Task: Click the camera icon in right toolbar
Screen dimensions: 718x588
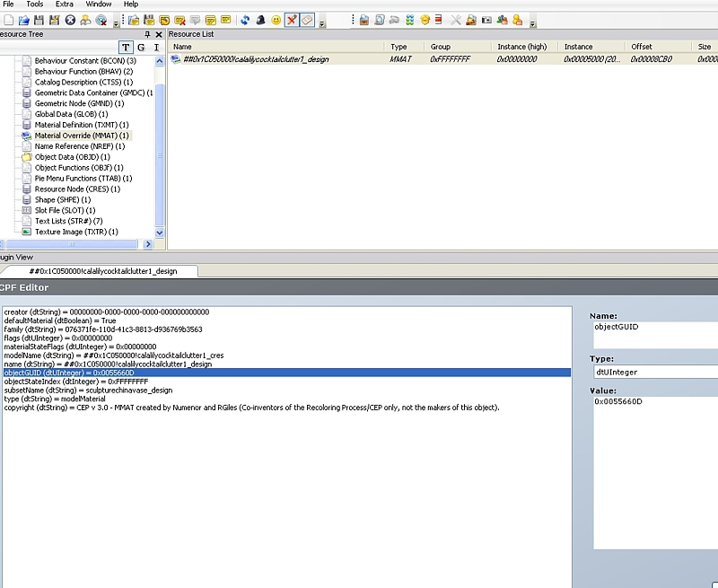Action: (486, 20)
